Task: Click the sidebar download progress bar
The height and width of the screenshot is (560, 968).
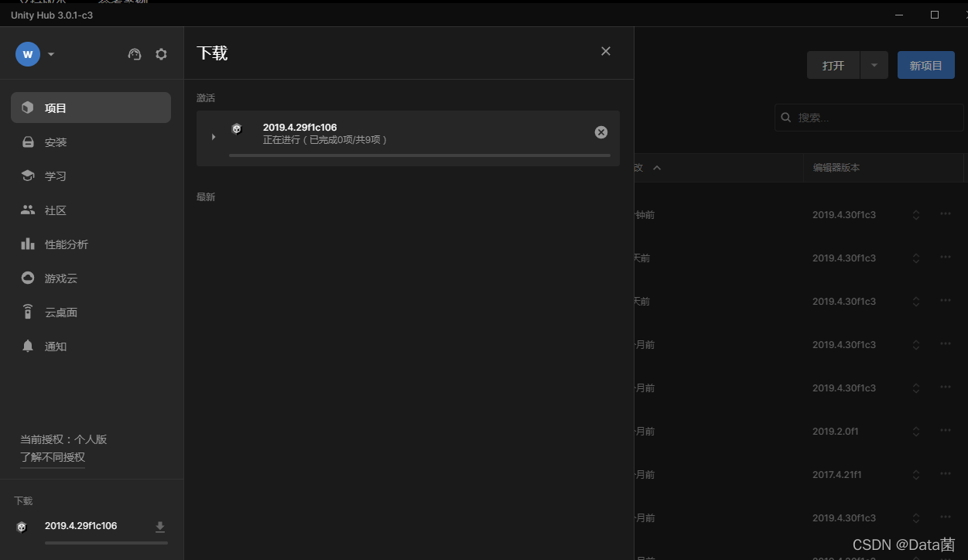Action: 106,543
